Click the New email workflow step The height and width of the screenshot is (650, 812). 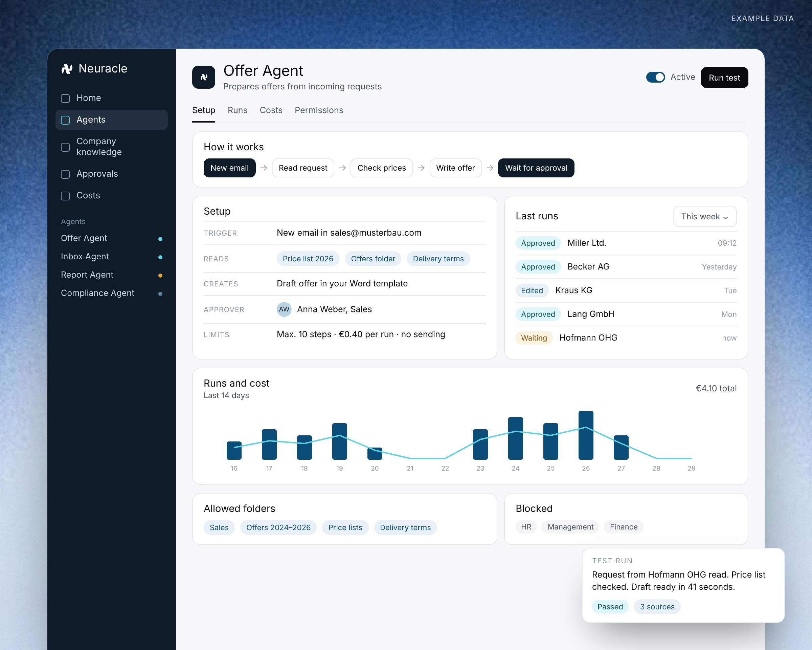click(229, 168)
